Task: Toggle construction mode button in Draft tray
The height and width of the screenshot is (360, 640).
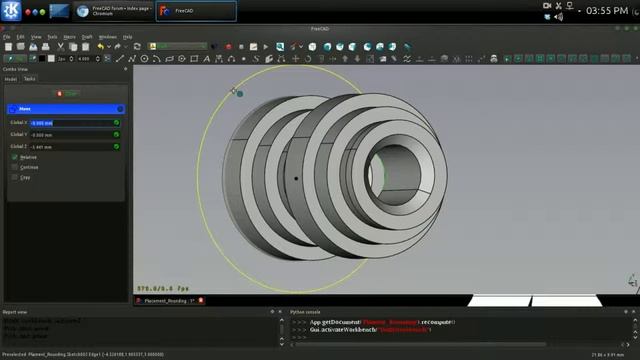Action: 32,59
